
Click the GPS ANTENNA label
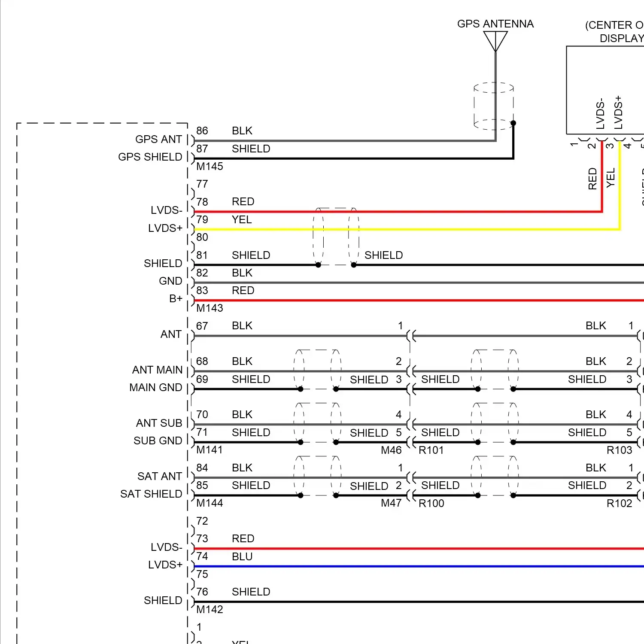pyautogui.click(x=495, y=24)
